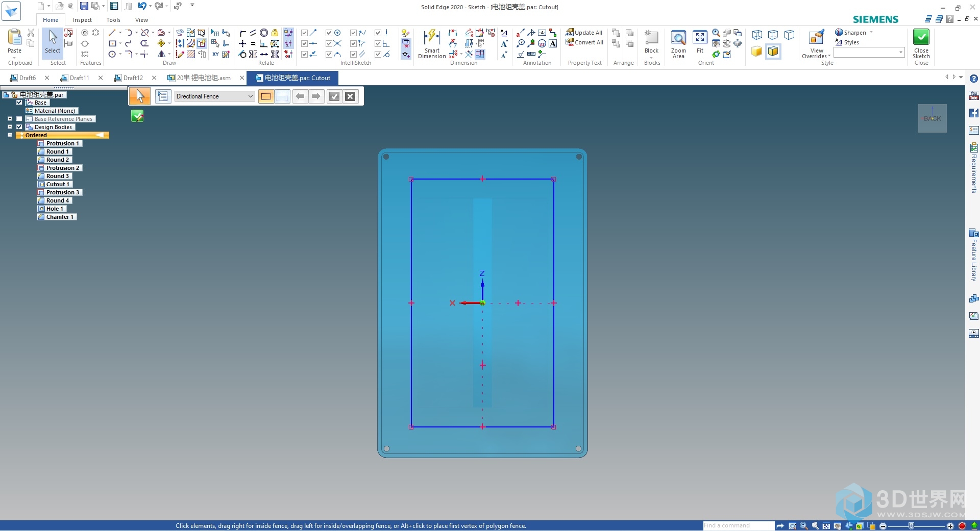Image resolution: width=980 pixels, height=531 pixels.
Task: Open View Overrides dropdown arrow
Action: (829, 56)
